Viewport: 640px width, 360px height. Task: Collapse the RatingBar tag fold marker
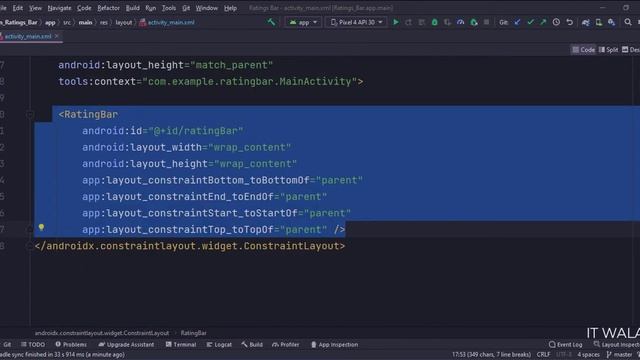[x=29, y=115]
